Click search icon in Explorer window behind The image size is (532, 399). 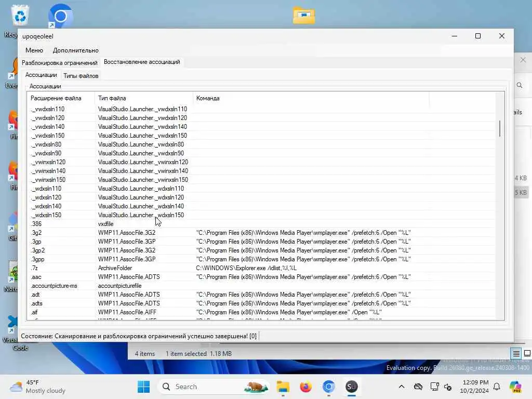pos(520,86)
